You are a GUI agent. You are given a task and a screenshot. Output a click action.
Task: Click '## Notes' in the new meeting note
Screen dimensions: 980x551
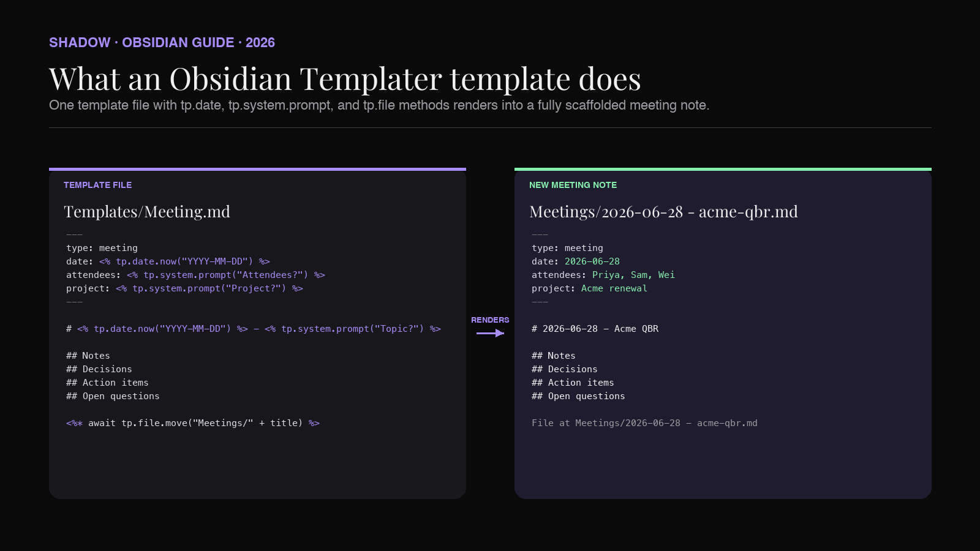pos(554,356)
